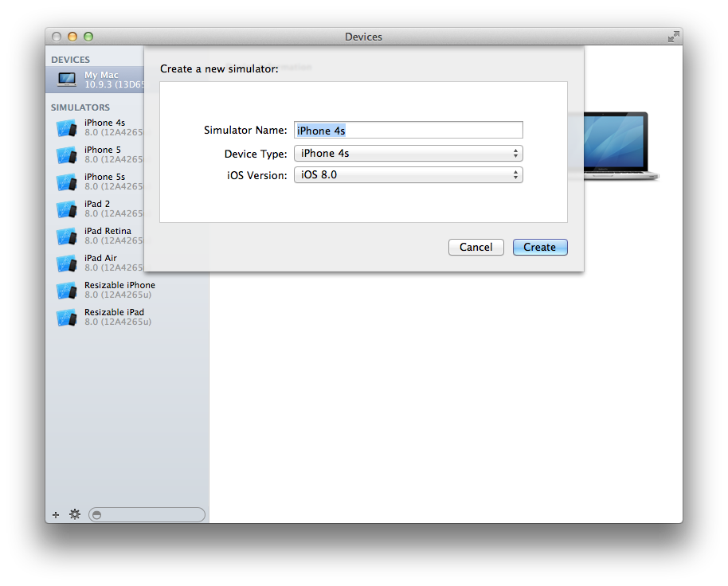Click into the Simulator Name field
This screenshot has width=728, height=586.
pyautogui.click(x=409, y=130)
